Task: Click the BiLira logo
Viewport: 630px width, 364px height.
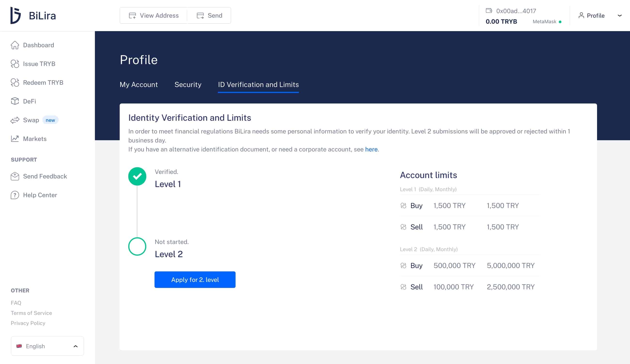Action: pyautogui.click(x=33, y=15)
